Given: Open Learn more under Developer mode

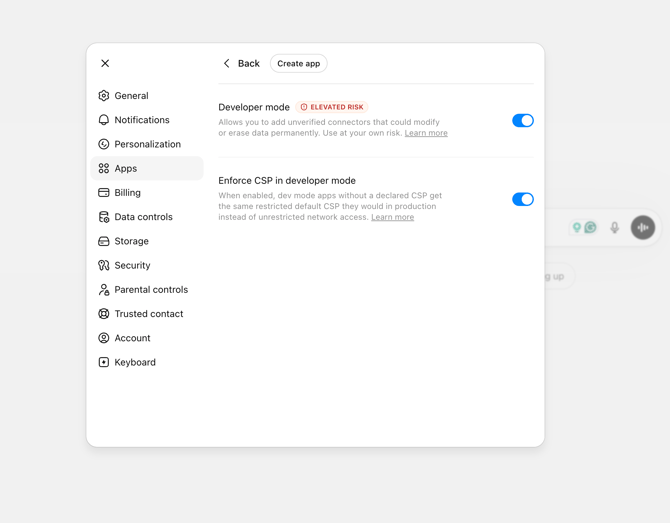Looking at the screenshot, I should [426, 133].
